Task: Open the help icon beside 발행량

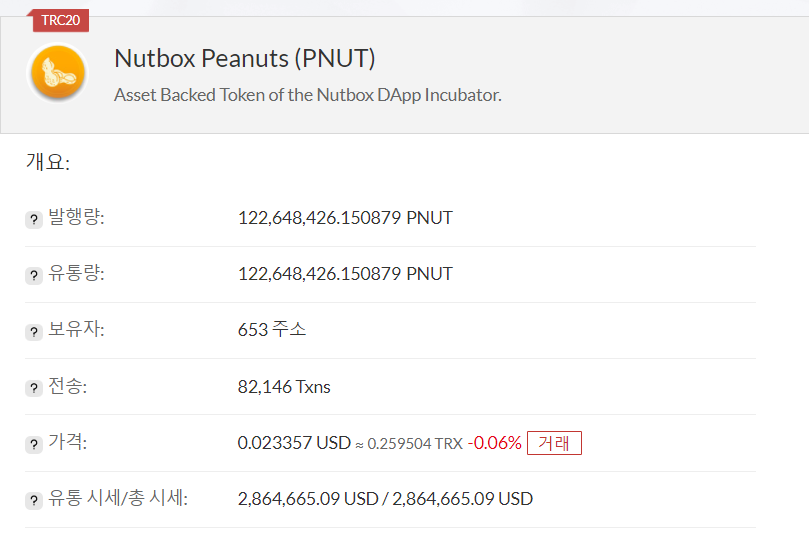Action: point(34,219)
